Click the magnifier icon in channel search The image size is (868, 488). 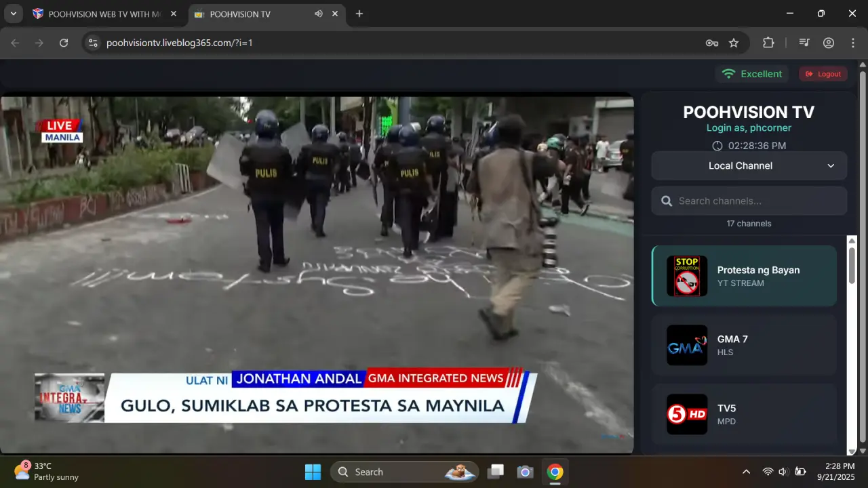tap(667, 201)
